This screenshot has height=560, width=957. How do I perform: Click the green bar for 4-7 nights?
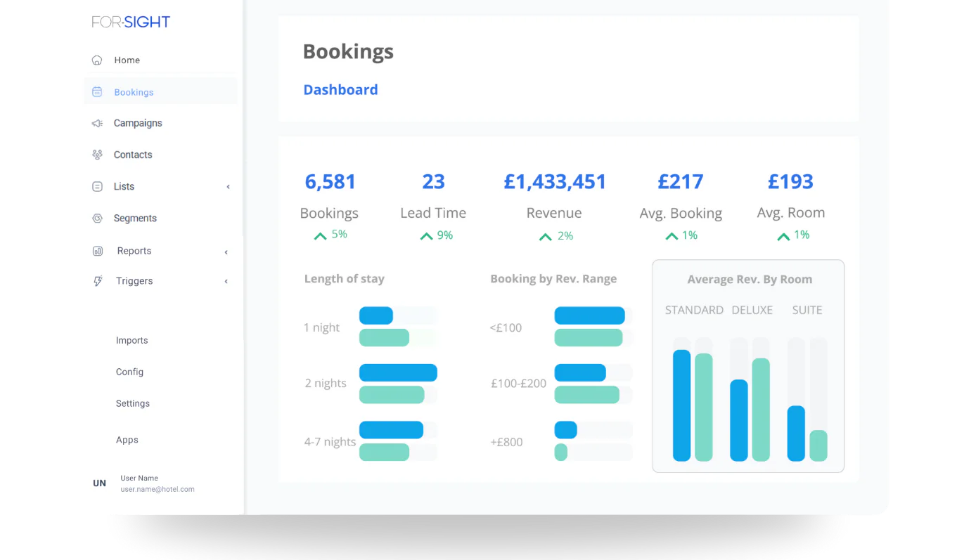384,452
